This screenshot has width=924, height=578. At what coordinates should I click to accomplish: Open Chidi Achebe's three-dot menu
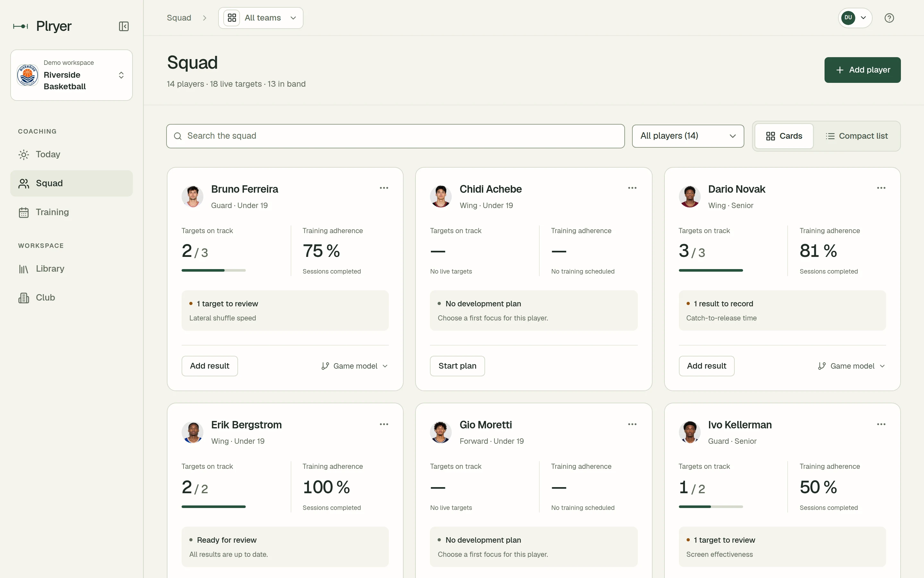click(632, 188)
